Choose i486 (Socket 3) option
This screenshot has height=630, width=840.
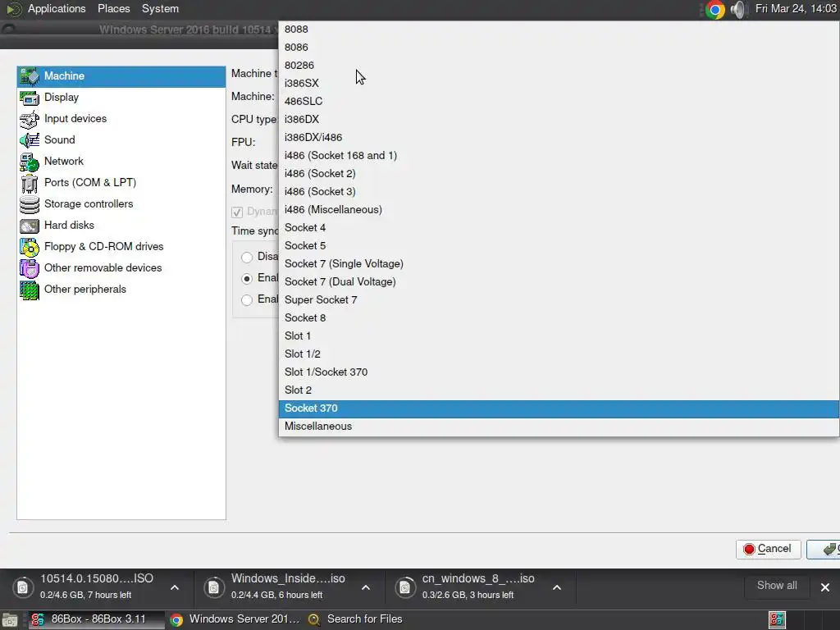point(559,192)
